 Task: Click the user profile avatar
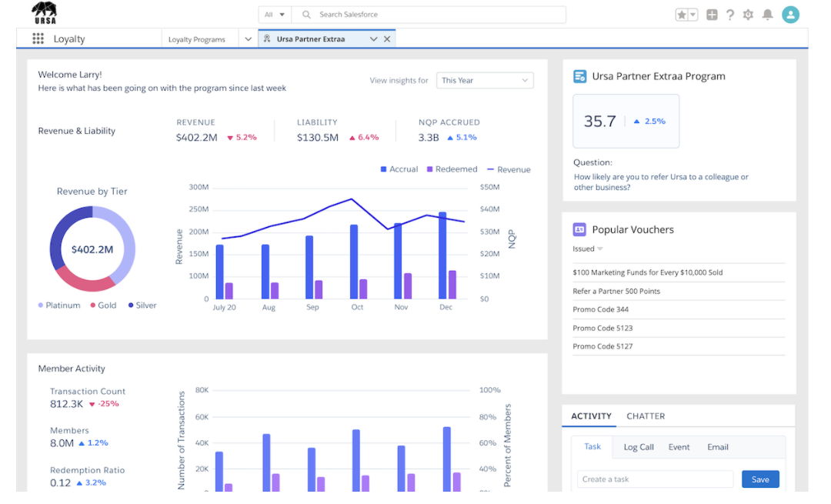click(790, 15)
